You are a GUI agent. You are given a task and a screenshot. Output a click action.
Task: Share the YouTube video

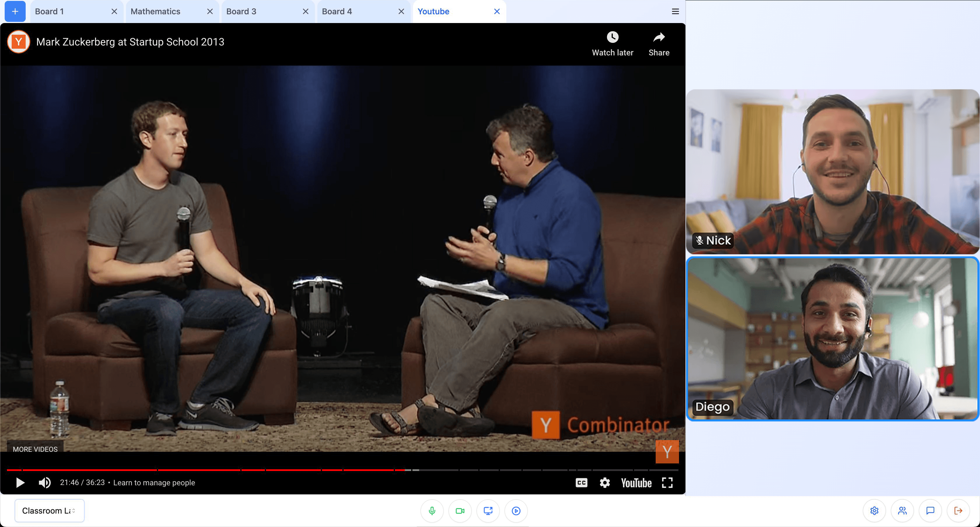(659, 44)
